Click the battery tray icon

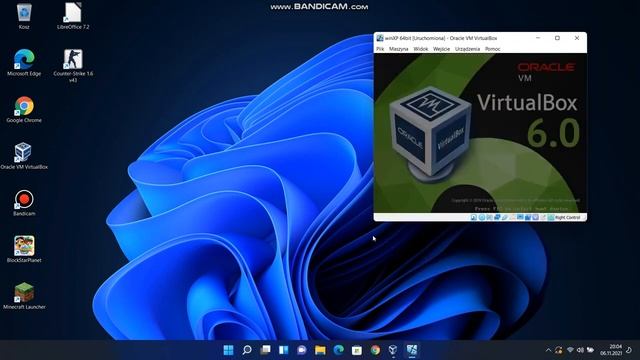coord(590,350)
